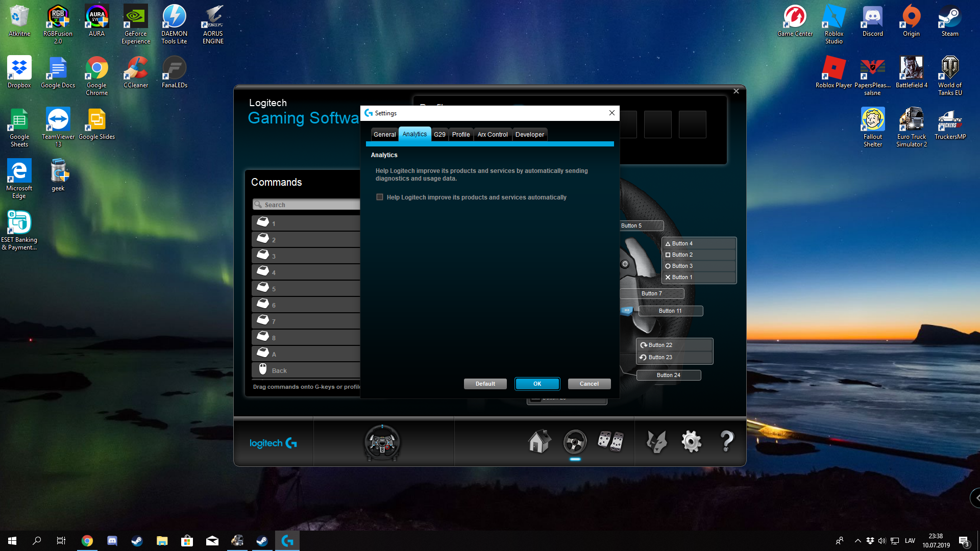The width and height of the screenshot is (980, 551).
Task: Click the Cancel button
Action: 589,384
